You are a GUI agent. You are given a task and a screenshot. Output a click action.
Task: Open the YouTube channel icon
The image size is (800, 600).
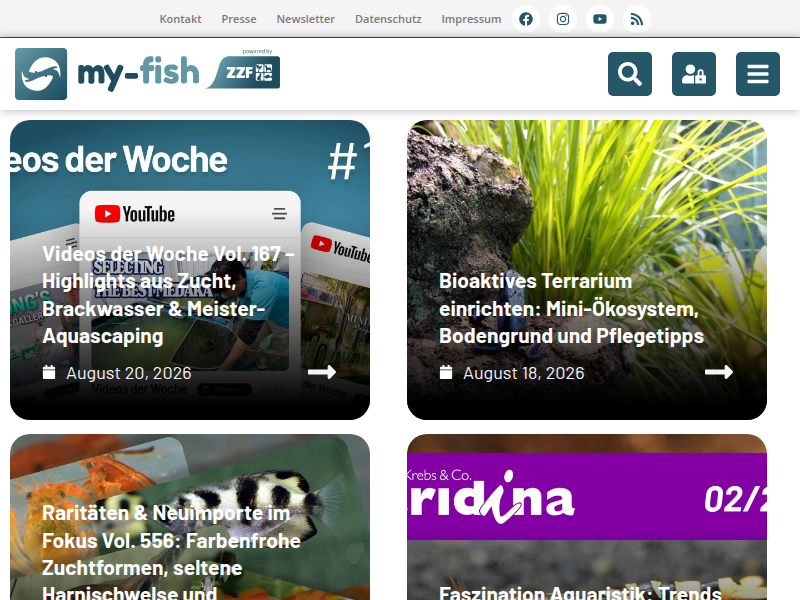click(600, 19)
